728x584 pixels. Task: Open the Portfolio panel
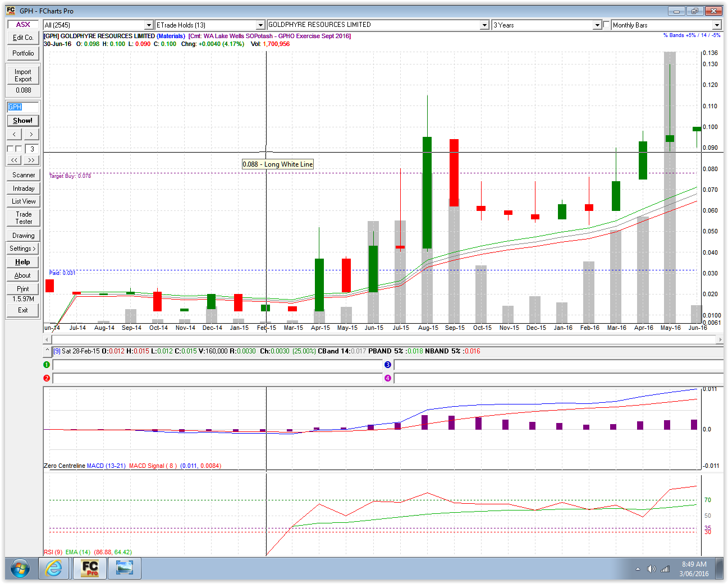point(23,53)
